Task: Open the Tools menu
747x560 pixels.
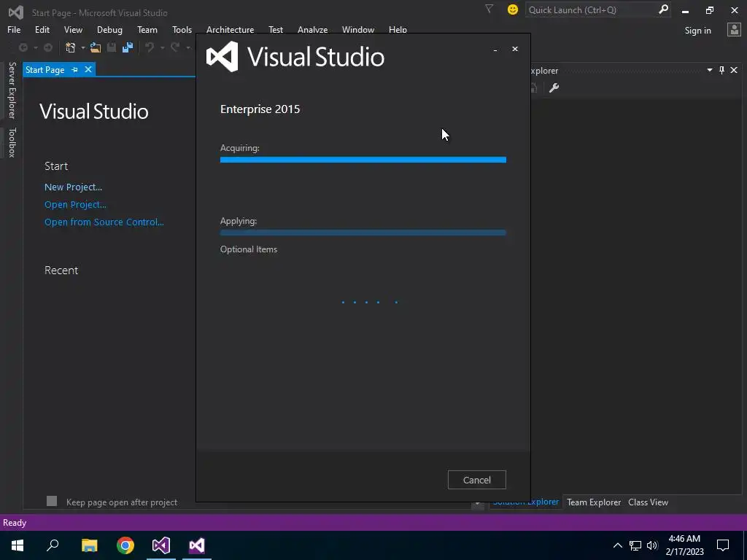Action: point(182,29)
